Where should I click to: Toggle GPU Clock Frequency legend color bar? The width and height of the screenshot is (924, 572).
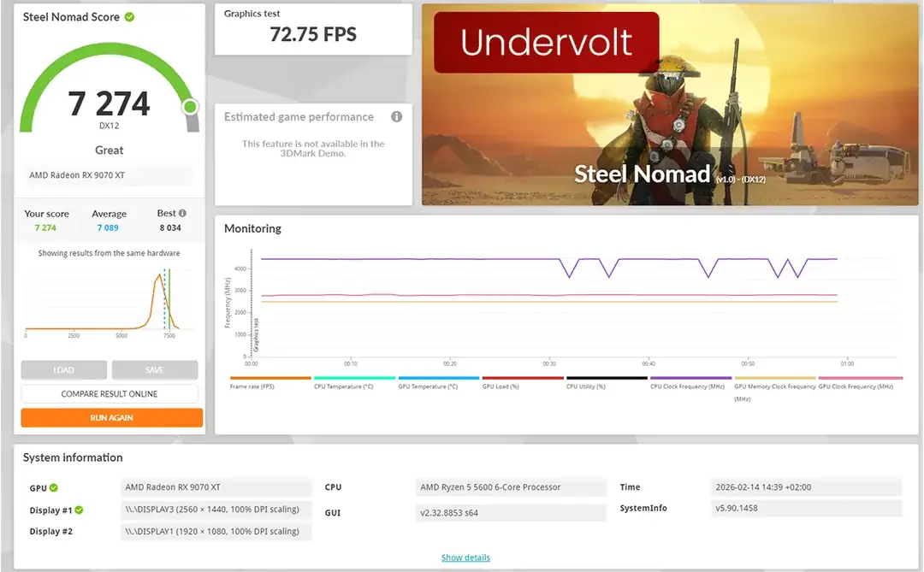click(861, 378)
